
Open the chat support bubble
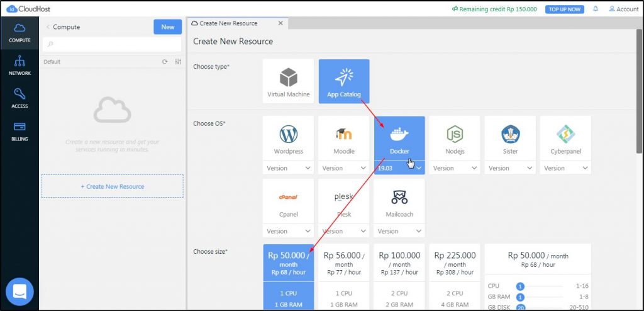pyautogui.click(x=19, y=292)
